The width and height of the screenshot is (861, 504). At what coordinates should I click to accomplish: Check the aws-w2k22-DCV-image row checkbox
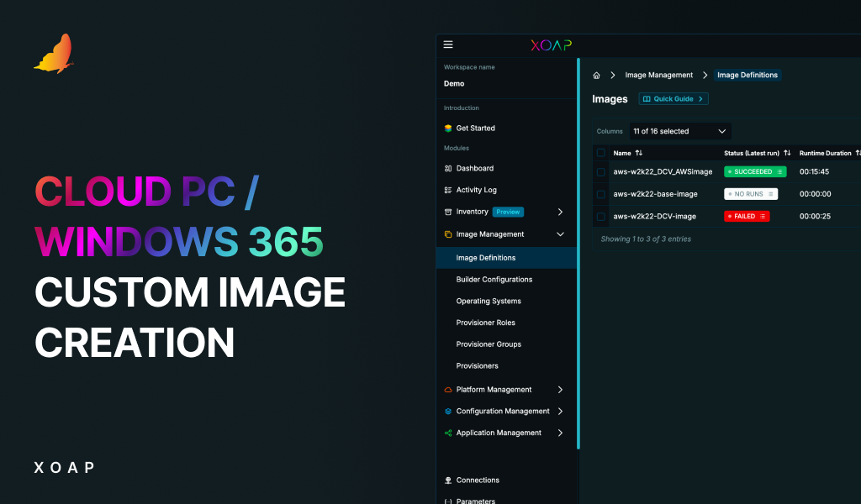601,217
